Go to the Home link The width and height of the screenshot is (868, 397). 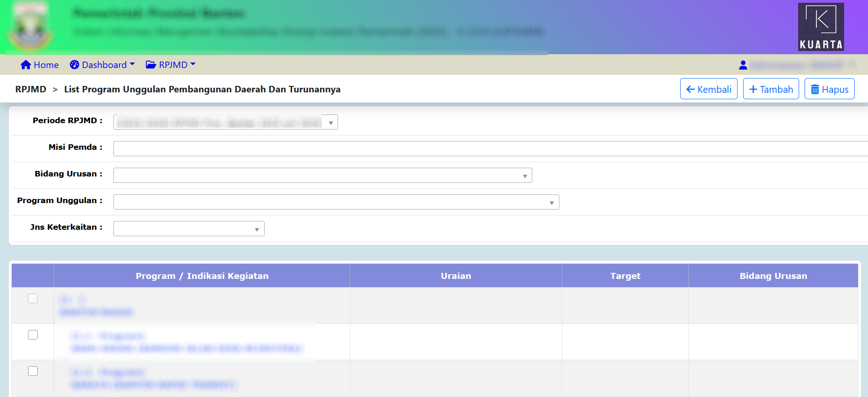[x=46, y=65]
